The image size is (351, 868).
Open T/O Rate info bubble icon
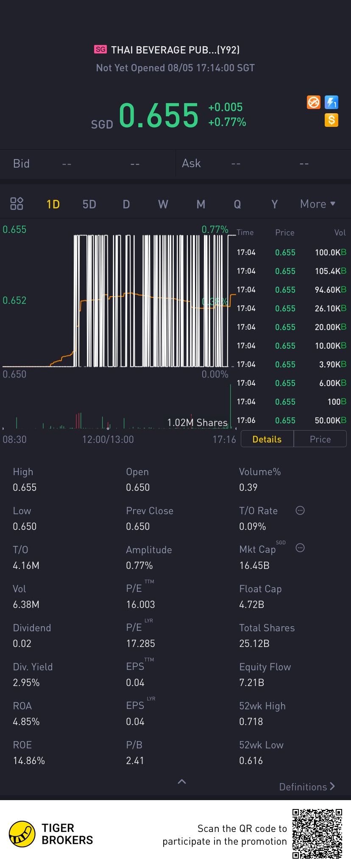300,510
